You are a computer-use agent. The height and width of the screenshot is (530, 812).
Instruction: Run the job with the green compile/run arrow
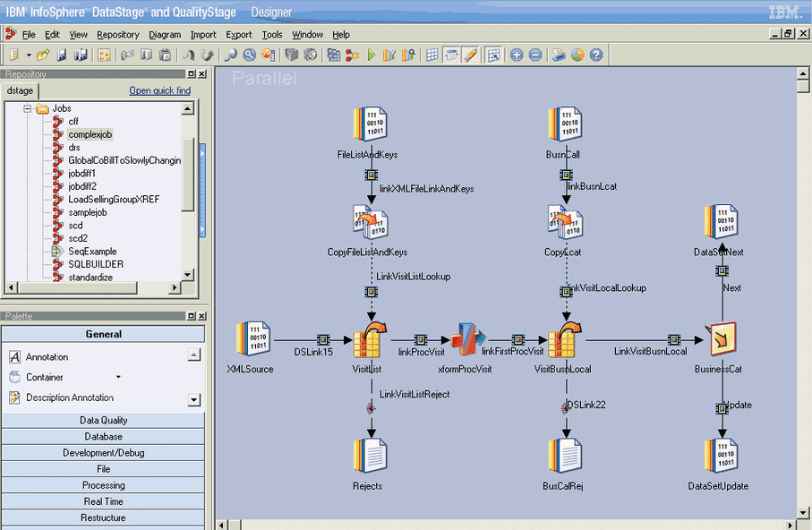click(371, 55)
